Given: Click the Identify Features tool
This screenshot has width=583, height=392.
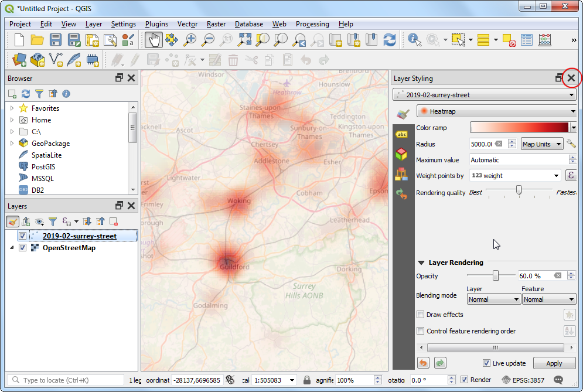Looking at the screenshot, I should pyautogui.click(x=415, y=40).
